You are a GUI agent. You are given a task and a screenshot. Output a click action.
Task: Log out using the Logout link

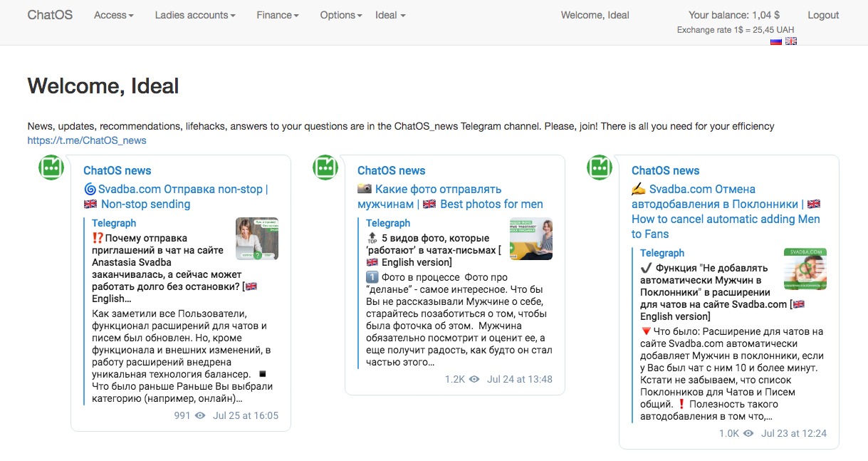[x=823, y=15]
